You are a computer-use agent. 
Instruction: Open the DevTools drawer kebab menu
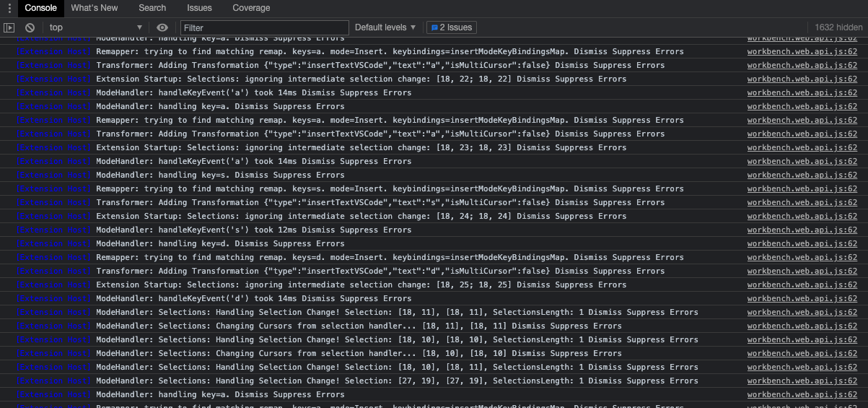click(9, 8)
